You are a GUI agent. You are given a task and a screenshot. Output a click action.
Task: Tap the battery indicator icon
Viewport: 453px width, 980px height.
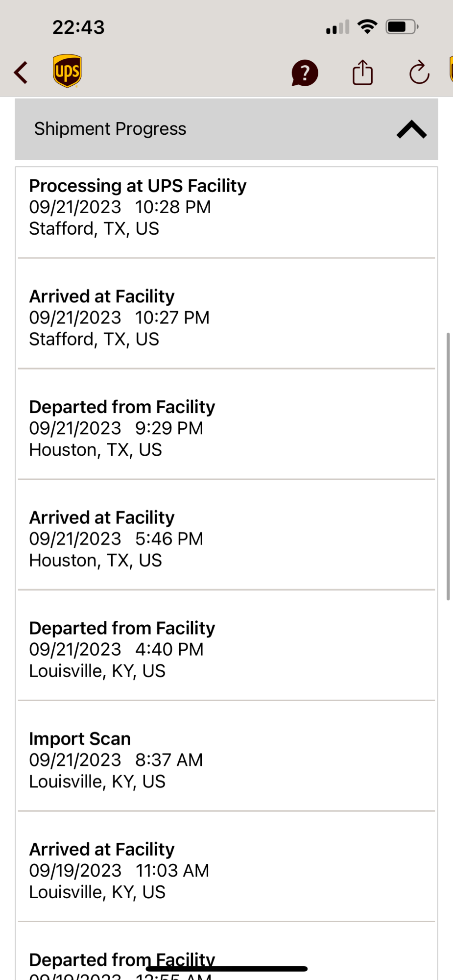402,26
